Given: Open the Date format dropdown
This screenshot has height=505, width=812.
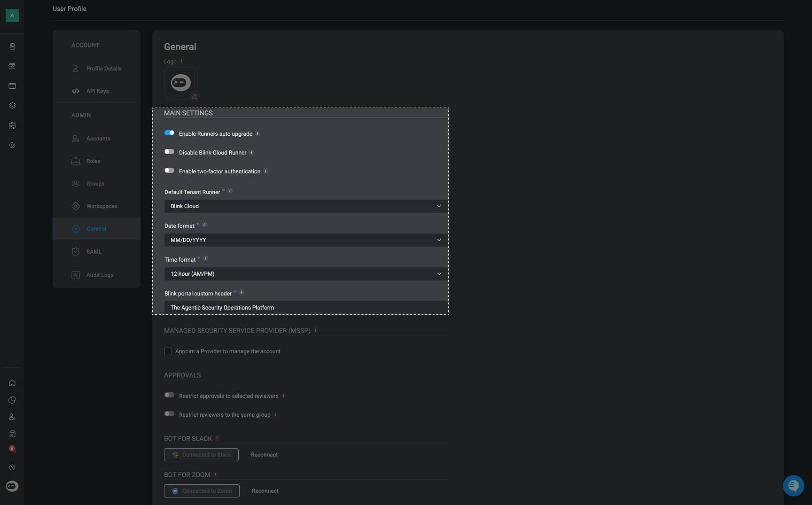Looking at the screenshot, I should (x=306, y=240).
